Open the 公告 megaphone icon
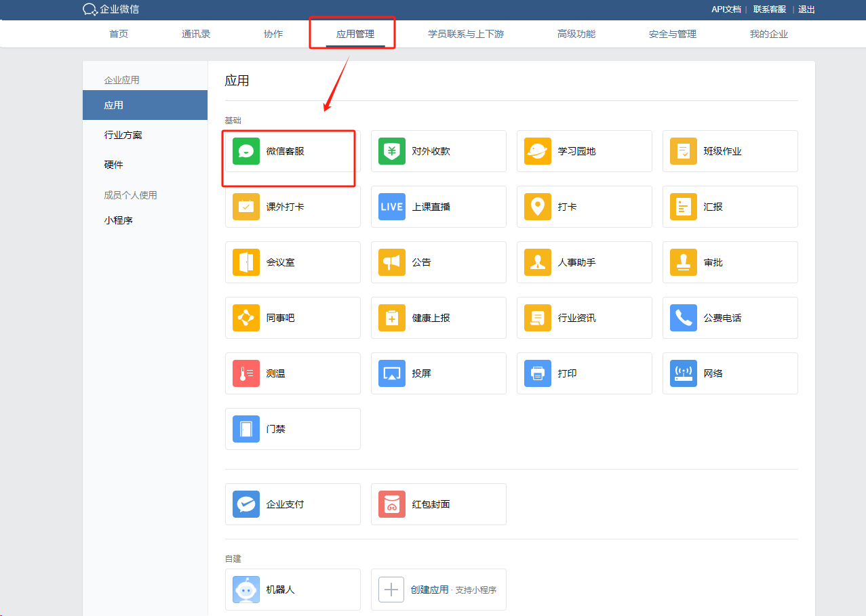866x616 pixels. [392, 262]
